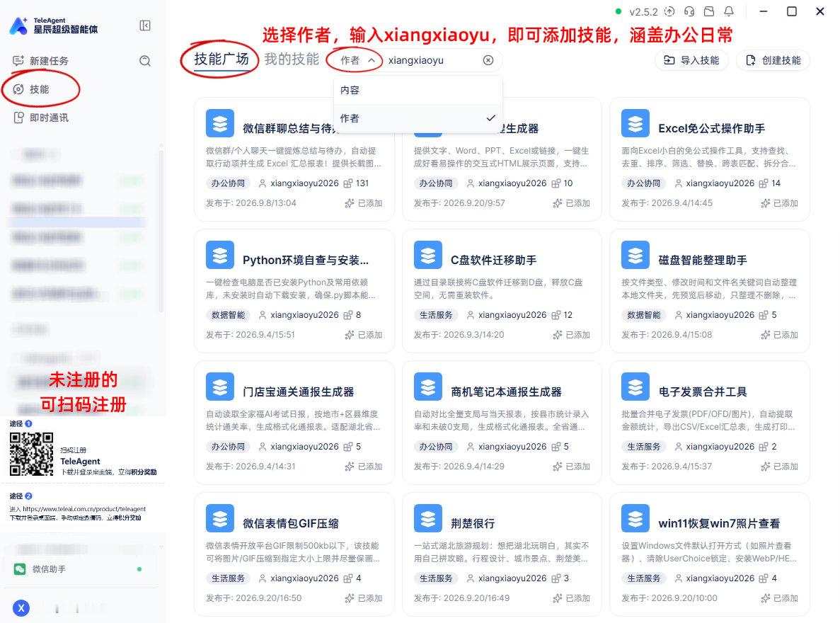Open the Excel免公式操作助手 skill icon

click(635, 123)
